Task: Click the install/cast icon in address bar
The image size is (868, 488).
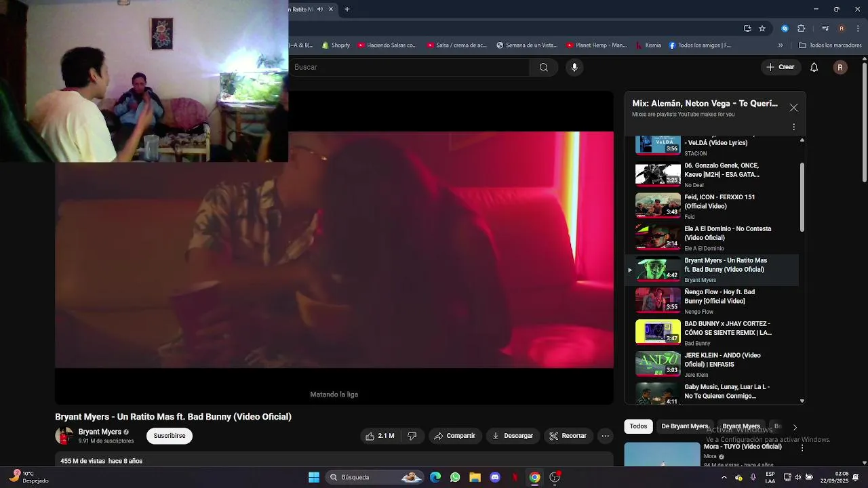Action: (747, 28)
